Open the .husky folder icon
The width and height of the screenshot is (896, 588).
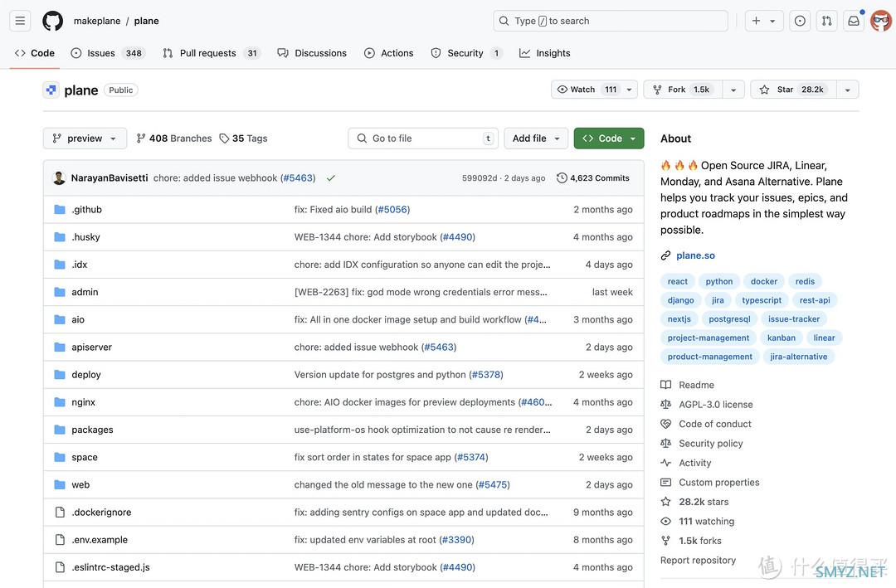[60, 236]
